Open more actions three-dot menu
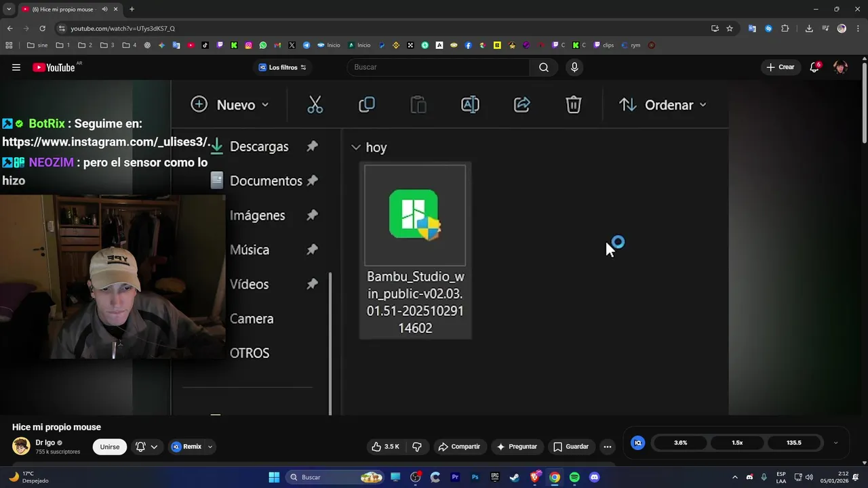This screenshot has width=868, height=488. (608, 447)
